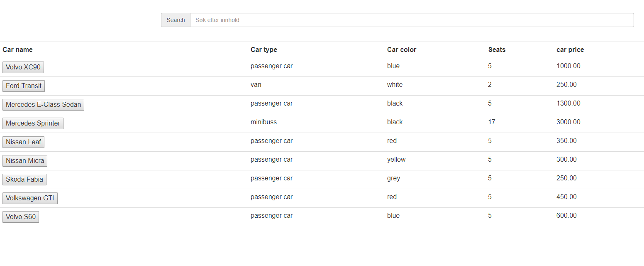Click the 'Seats' column header

pos(497,49)
